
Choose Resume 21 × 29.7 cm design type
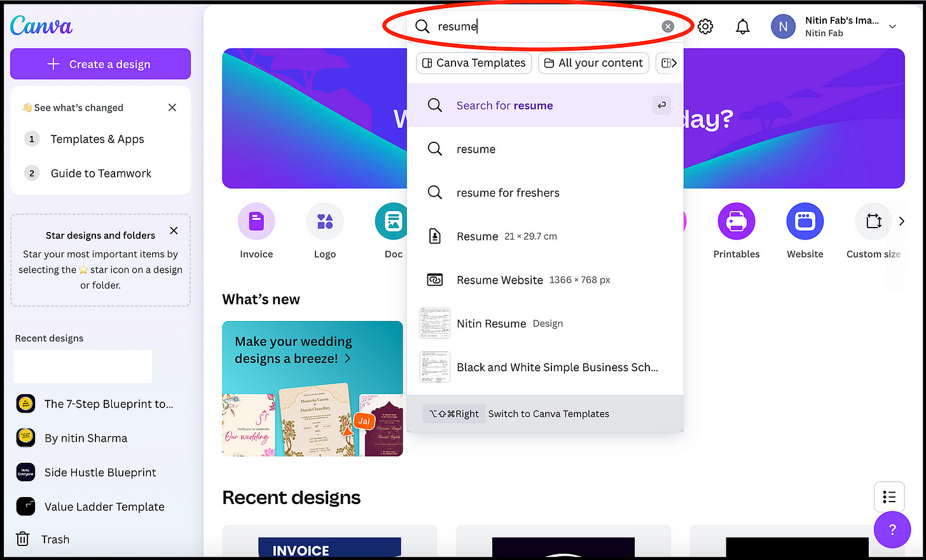coord(545,236)
